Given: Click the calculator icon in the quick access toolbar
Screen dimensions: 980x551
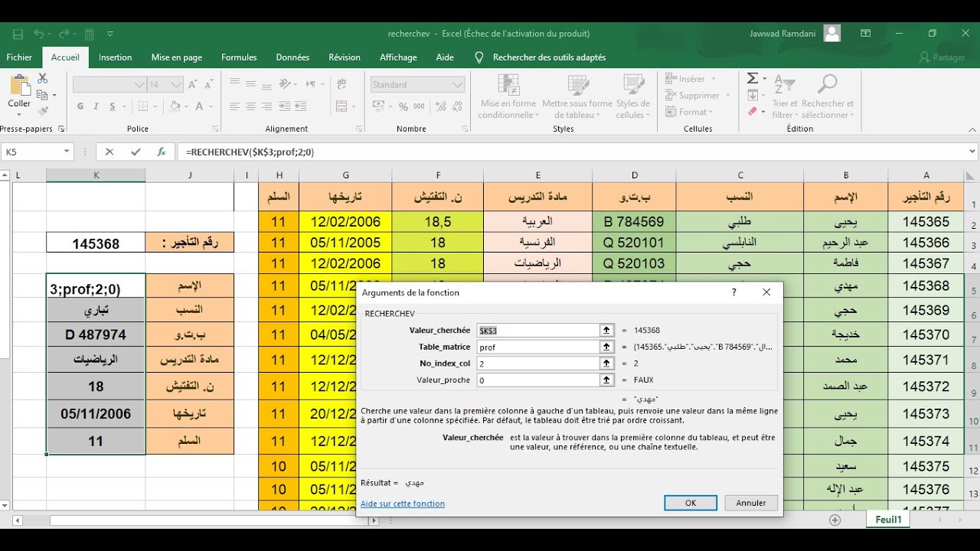Looking at the screenshot, I should coord(90,34).
